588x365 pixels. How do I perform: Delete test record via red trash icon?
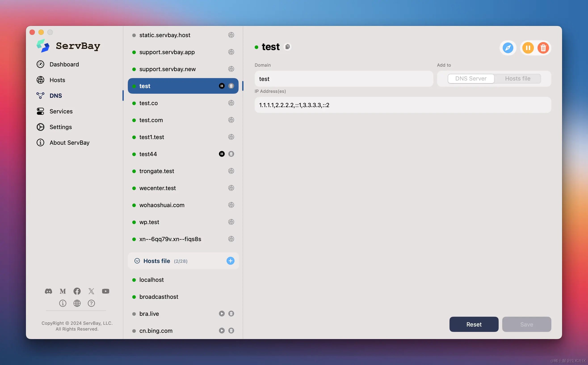click(543, 48)
